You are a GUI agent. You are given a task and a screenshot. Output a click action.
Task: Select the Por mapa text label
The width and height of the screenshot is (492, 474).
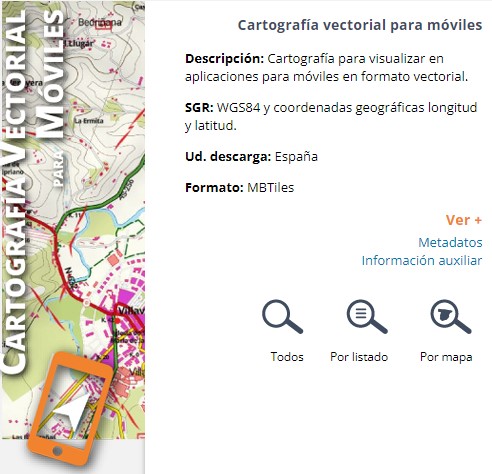point(446,357)
